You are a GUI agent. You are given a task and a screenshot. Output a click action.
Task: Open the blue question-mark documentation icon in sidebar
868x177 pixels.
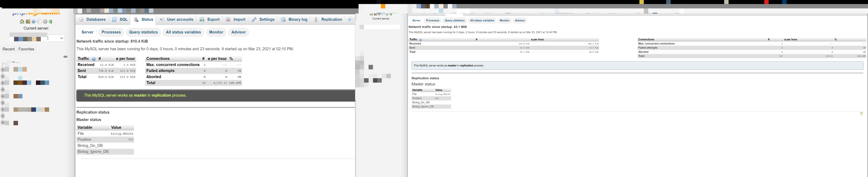coord(34,22)
